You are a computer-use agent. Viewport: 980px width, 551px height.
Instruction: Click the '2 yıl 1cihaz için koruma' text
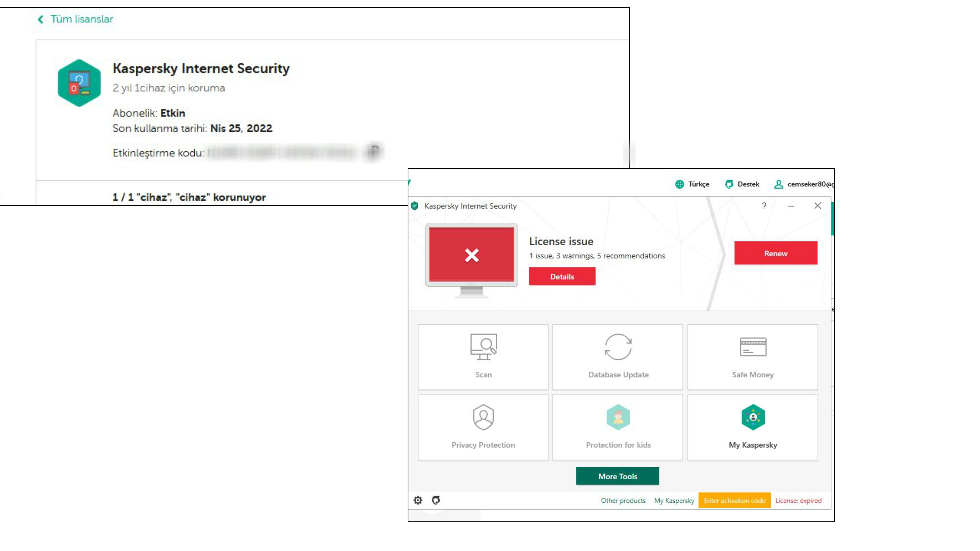click(169, 88)
